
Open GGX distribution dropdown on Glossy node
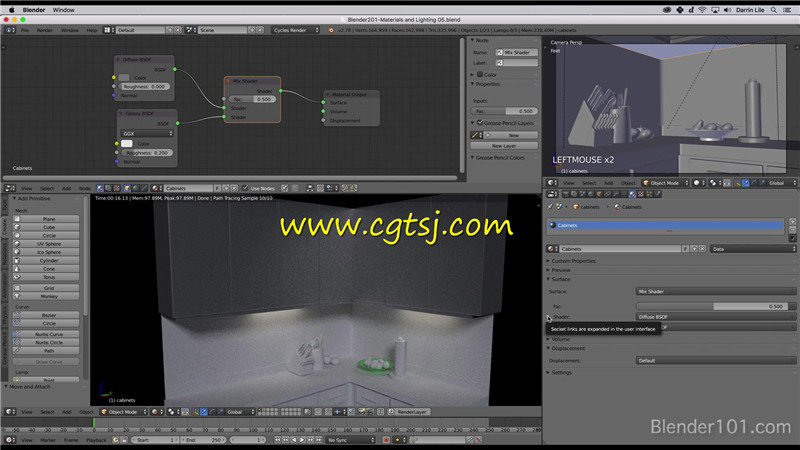pyautogui.click(x=147, y=134)
